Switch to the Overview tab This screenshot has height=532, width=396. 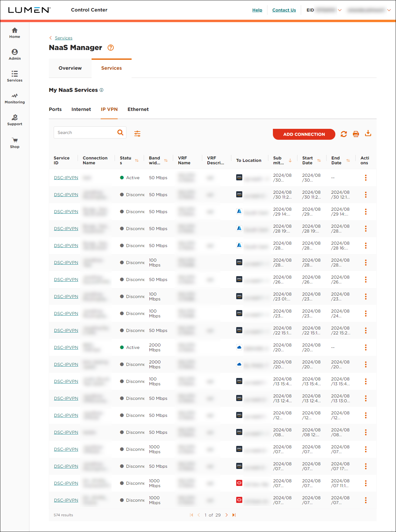coord(70,68)
